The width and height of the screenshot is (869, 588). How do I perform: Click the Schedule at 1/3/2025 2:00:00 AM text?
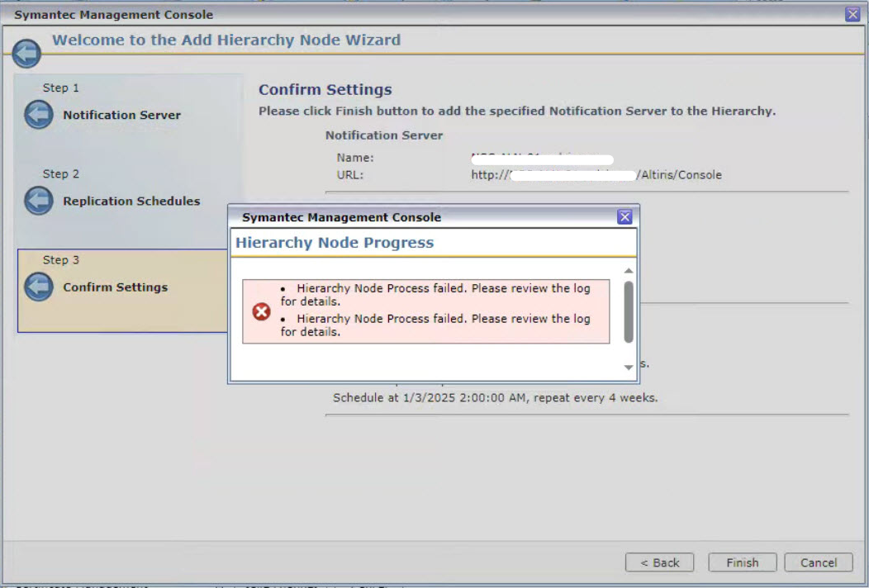click(x=496, y=398)
